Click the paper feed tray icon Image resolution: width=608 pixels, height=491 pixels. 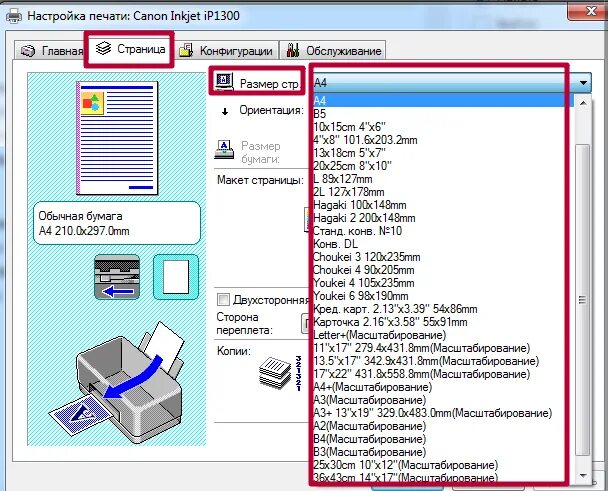[117, 277]
